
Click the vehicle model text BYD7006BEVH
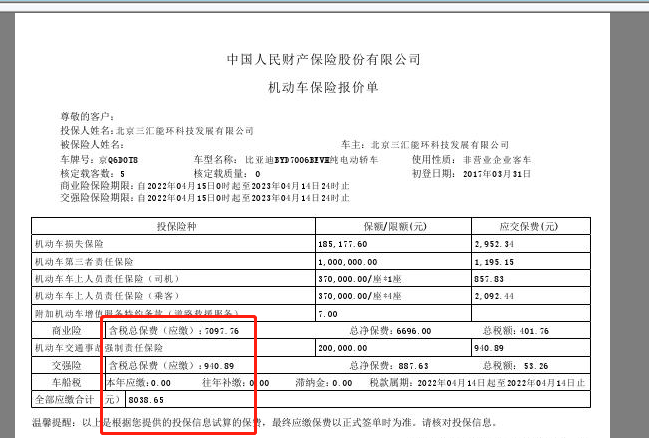[x=309, y=159]
